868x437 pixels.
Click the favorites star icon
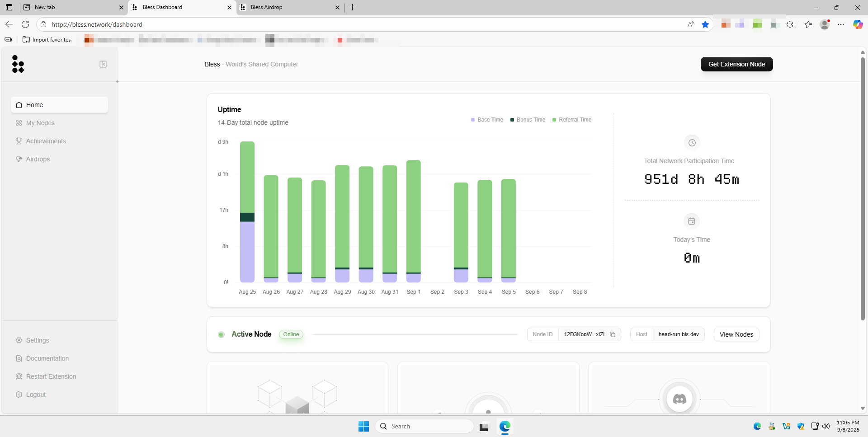click(x=705, y=24)
